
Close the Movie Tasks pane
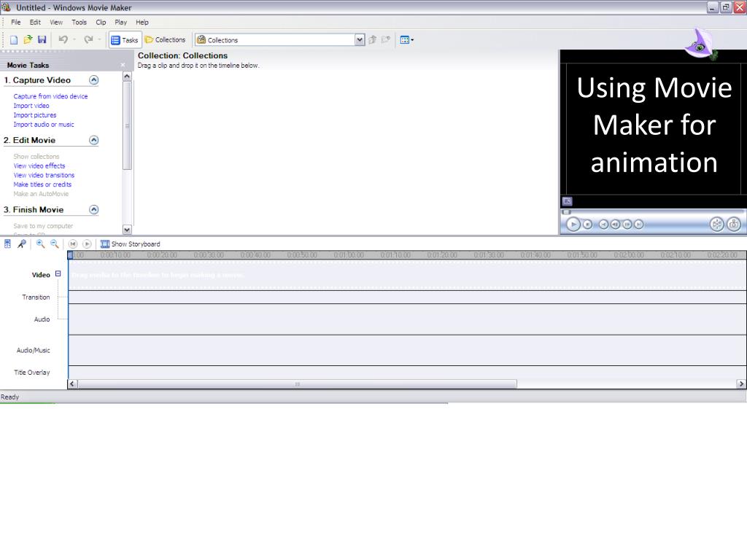pyautogui.click(x=123, y=65)
